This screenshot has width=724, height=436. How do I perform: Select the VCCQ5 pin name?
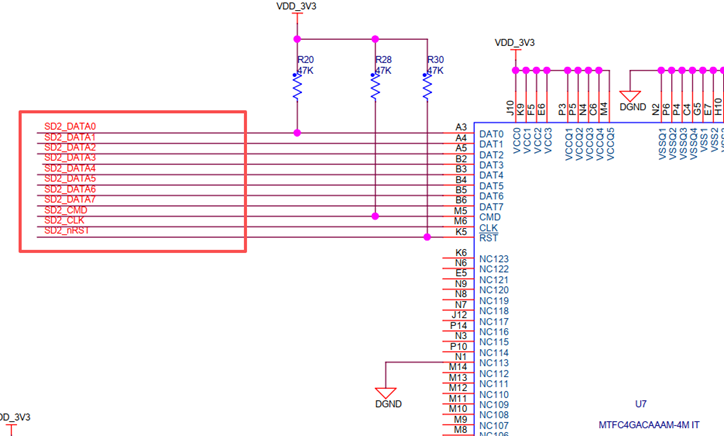610,145
